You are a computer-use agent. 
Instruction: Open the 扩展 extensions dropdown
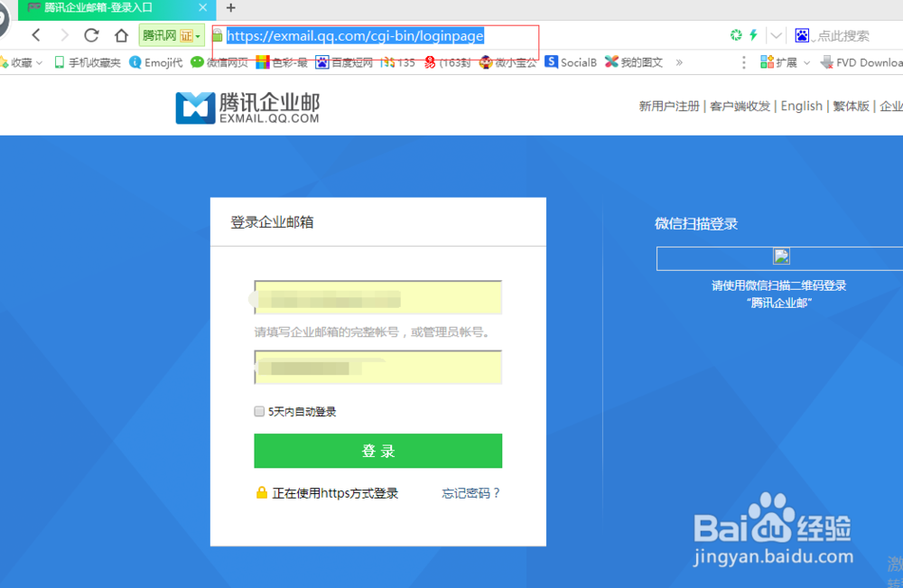(786, 62)
